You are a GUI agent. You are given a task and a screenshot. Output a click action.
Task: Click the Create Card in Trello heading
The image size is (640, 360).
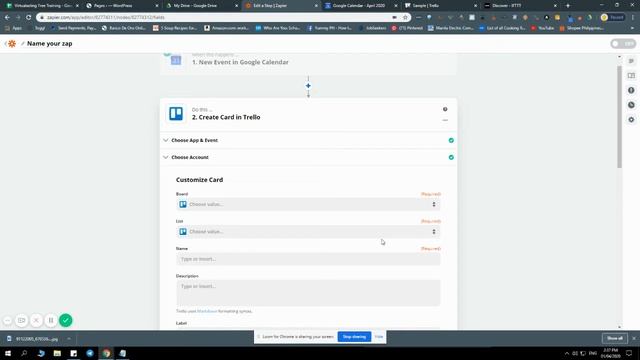(x=226, y=117)
